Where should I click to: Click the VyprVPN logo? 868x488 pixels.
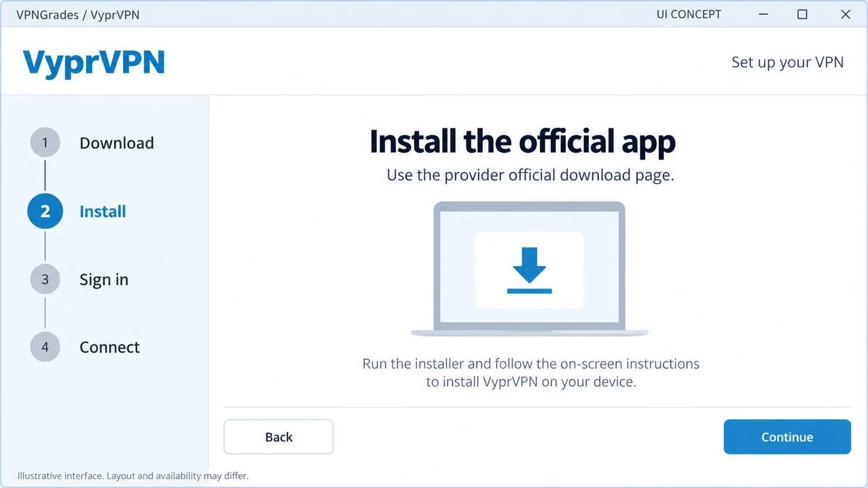[x=94, y=63]
